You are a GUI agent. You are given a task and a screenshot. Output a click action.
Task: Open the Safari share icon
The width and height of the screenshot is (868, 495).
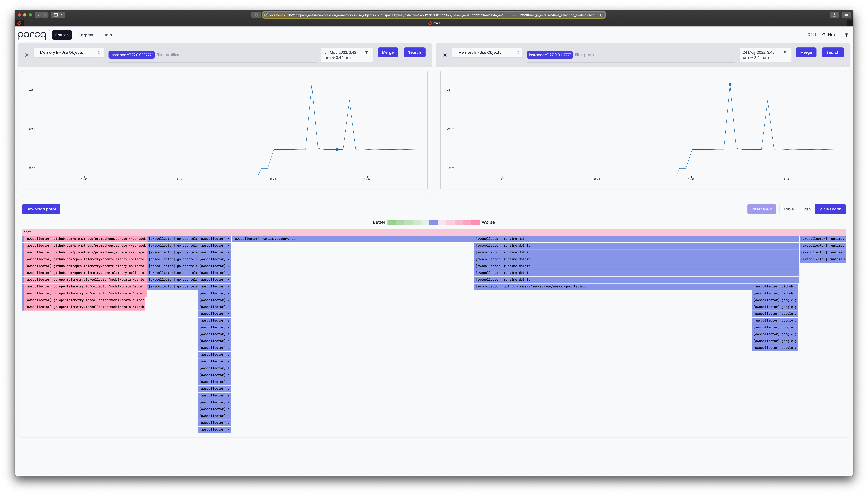pyautogui.click(x=834, y=15)
